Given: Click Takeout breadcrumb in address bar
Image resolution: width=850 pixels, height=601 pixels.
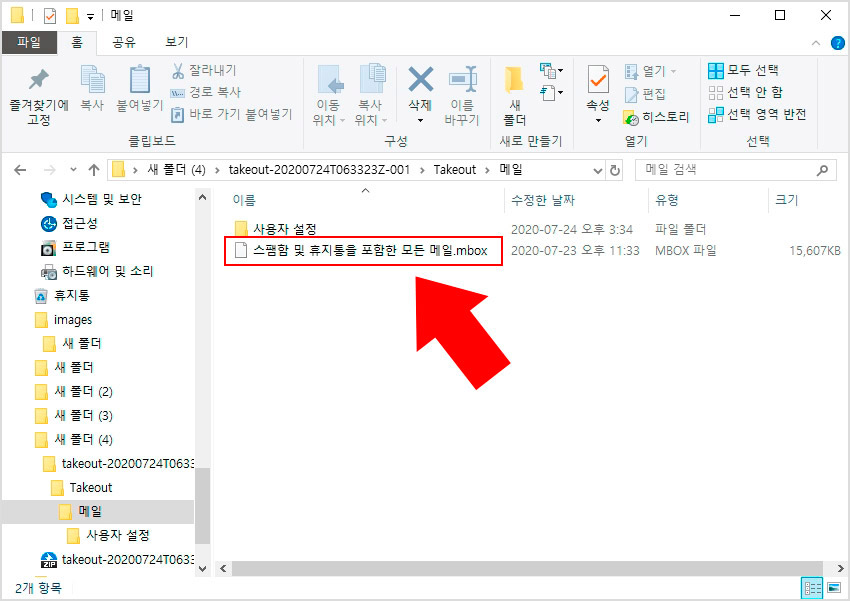Looking at the screenshot, I should coord(454,170).
